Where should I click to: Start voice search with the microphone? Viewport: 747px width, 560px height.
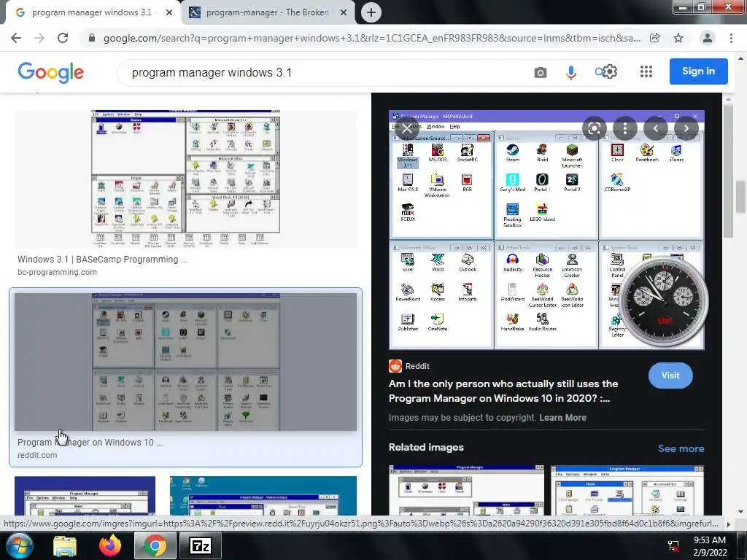pyautogui.click(x=570, y=72)
